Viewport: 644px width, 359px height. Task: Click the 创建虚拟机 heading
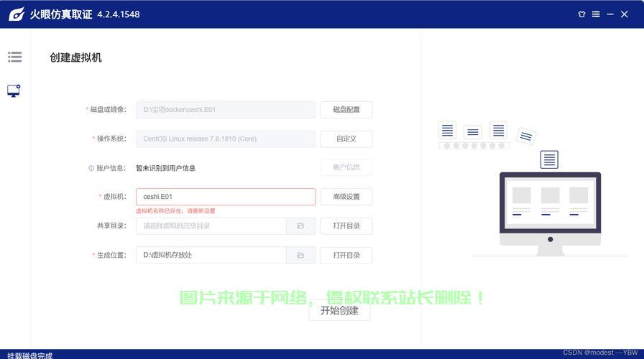click(75, 58)
